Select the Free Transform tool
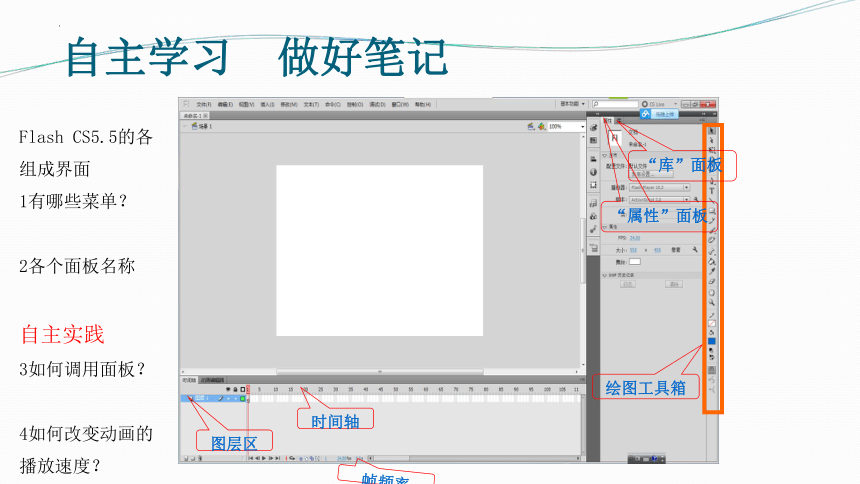 pyautogui.click(x=711, y=150)
